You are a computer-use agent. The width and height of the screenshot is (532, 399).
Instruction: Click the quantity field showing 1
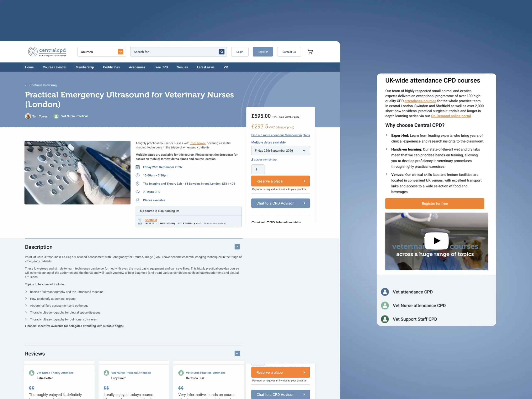pyautogui.click(x=258, y=169)
